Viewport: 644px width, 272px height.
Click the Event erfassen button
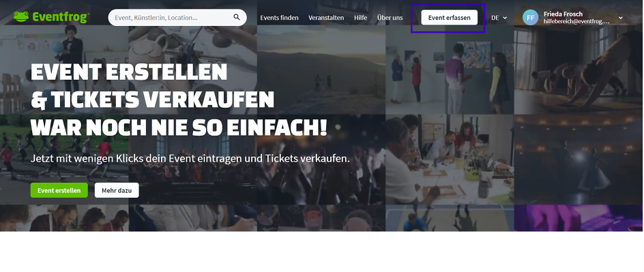click(x=450, y=18)
